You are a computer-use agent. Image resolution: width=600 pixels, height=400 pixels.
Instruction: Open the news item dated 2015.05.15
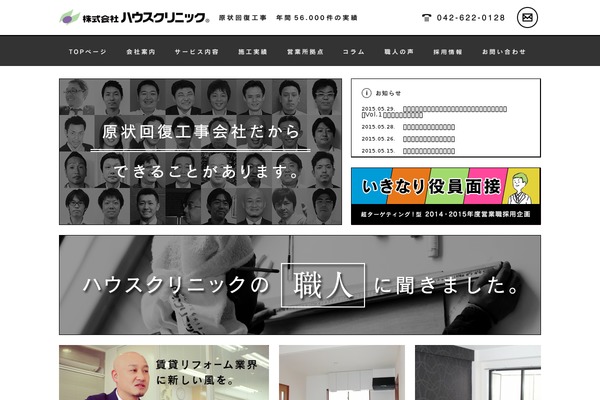tap(408, 151)
